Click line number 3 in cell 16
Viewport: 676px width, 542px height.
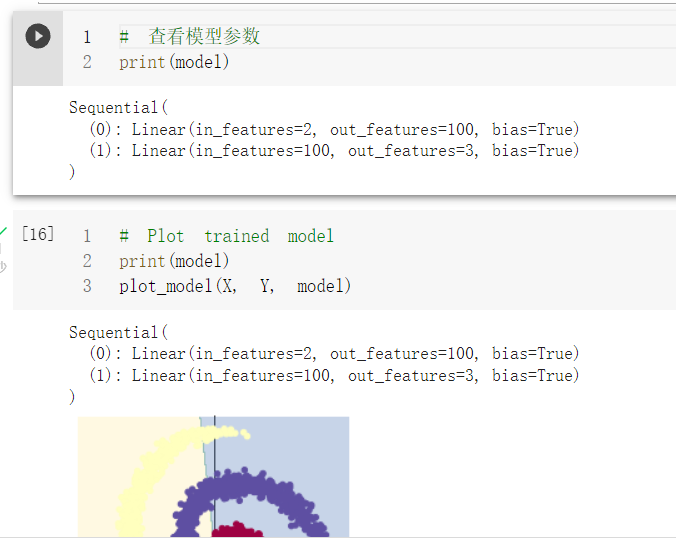coord(87,286)
